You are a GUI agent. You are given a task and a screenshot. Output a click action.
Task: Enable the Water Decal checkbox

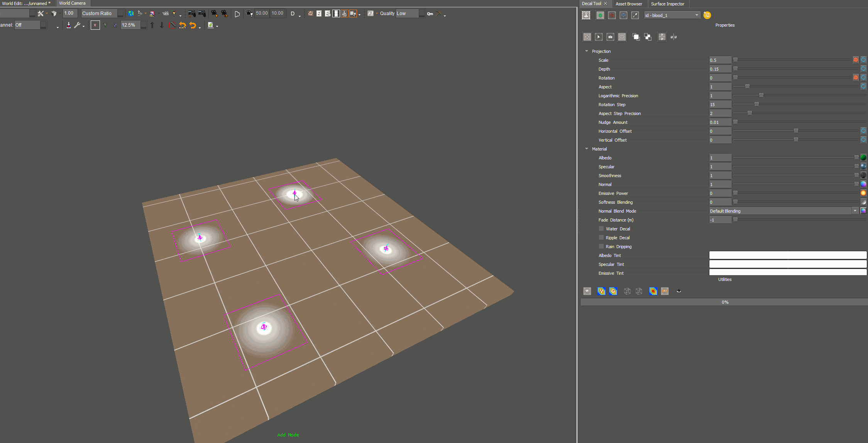point(601,229)
